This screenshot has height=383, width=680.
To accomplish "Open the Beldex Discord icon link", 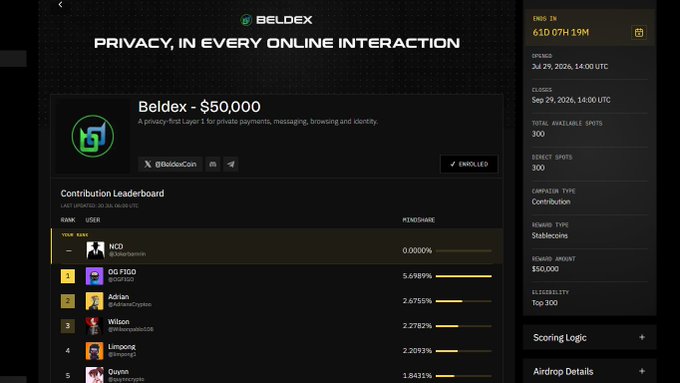I will 212,164.
